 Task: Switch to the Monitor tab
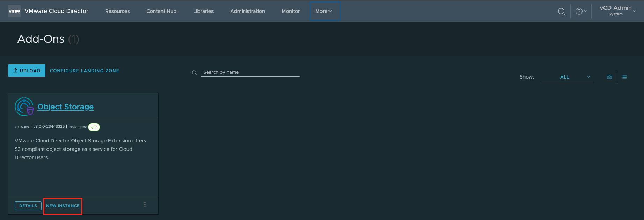(x=291, y=11)
